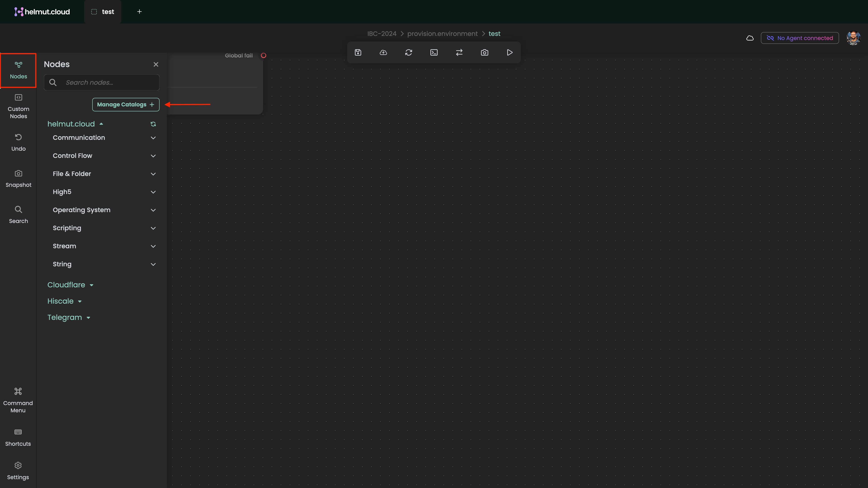Click the red Global fail connector circle
The height and width of the screenshot is (488, 868).
pos(264,56)
